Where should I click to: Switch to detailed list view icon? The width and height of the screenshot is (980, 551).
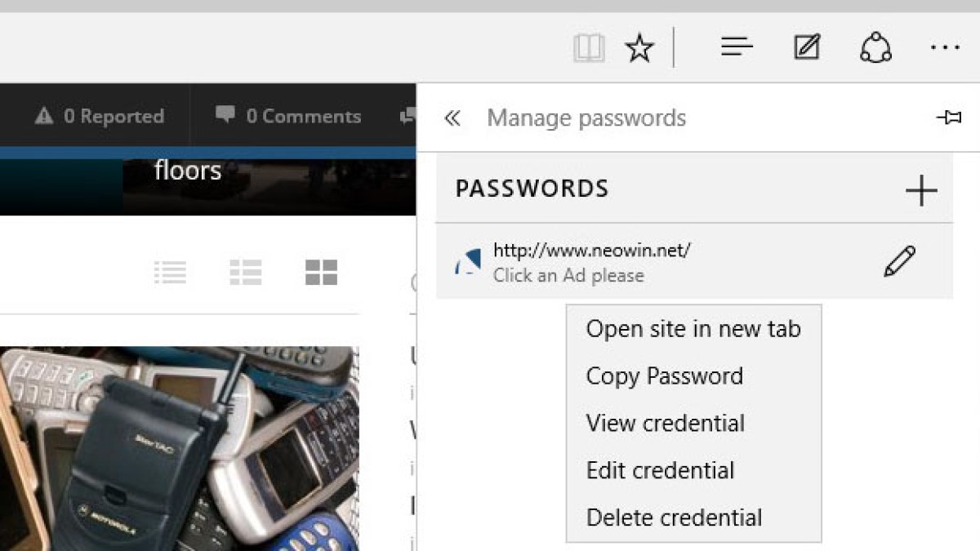[245, 272]
